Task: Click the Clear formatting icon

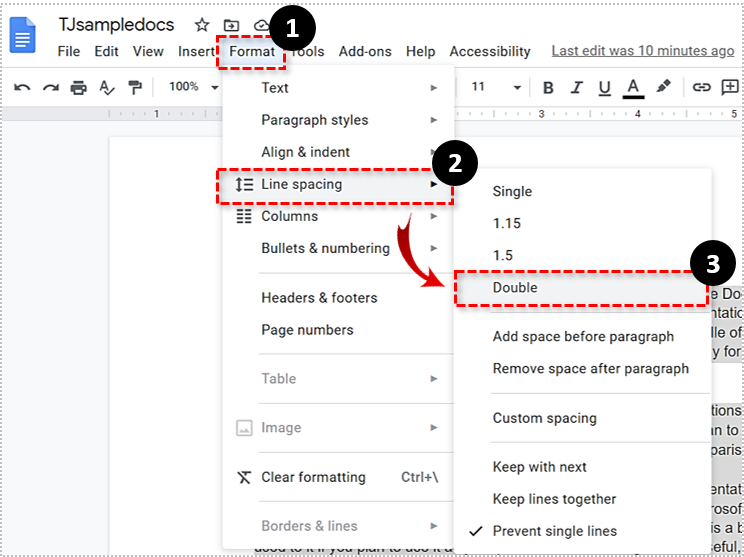Action: 244,477
